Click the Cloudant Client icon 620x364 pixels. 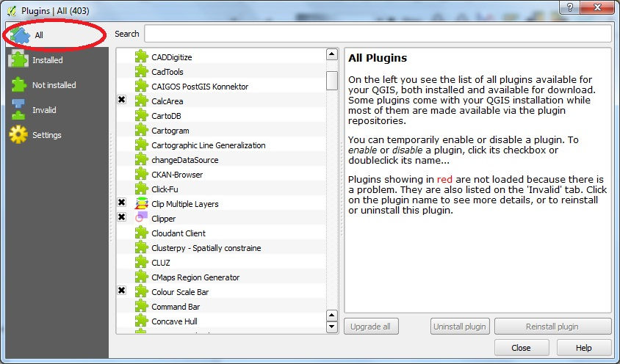point(141,233)
